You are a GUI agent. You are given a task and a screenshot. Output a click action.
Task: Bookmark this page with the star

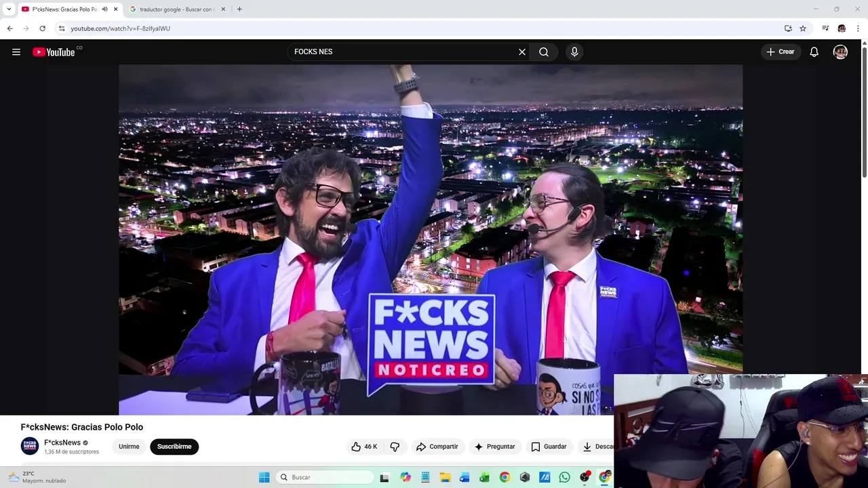tap(803, 28)
